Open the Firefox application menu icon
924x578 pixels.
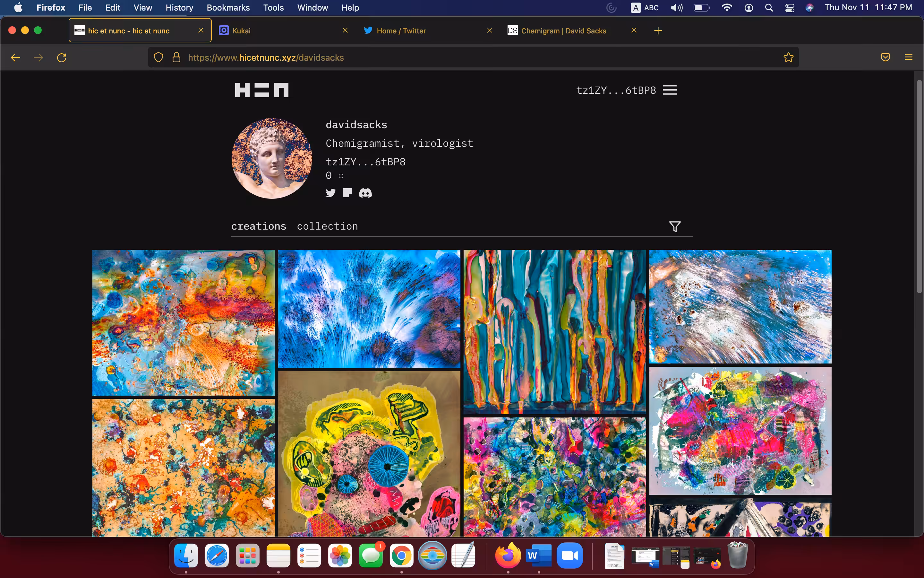[x=908, y=57]
